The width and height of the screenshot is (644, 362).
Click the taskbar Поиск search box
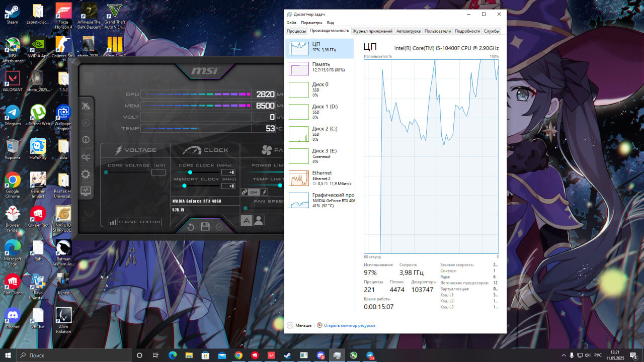[x=73, y=355]
